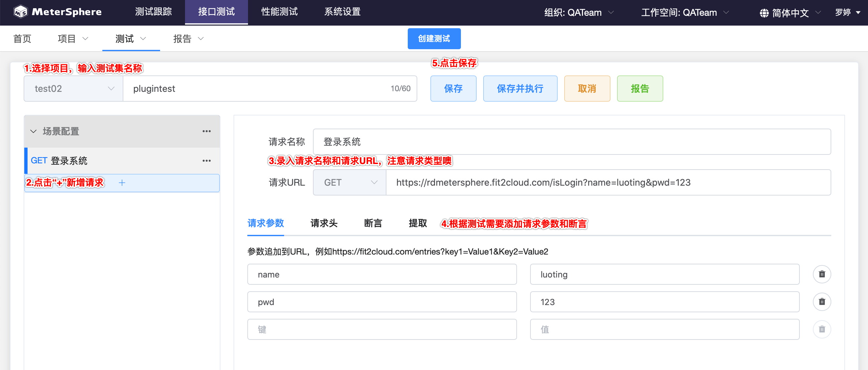This screenshot has width=868, height=370.
Task: Open 系统设置 in the top bar
Action: [342, 12]
